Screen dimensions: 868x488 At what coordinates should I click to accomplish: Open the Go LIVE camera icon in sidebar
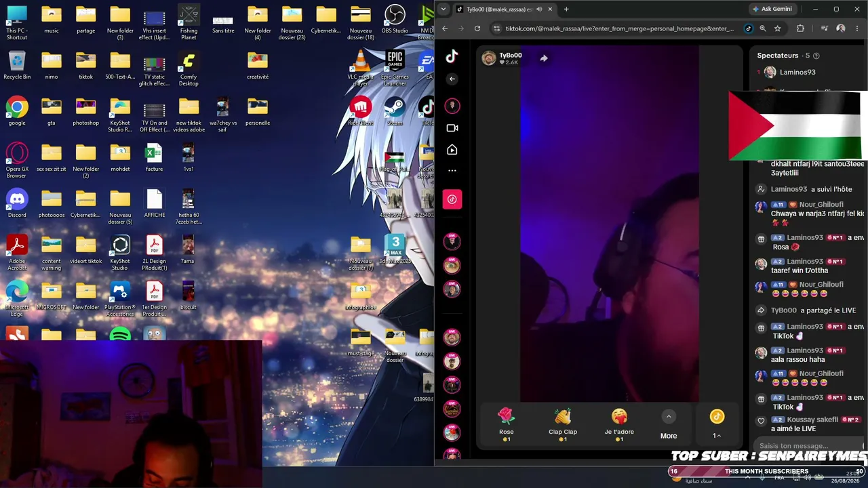pyautogui.click(x=452, y=128)
